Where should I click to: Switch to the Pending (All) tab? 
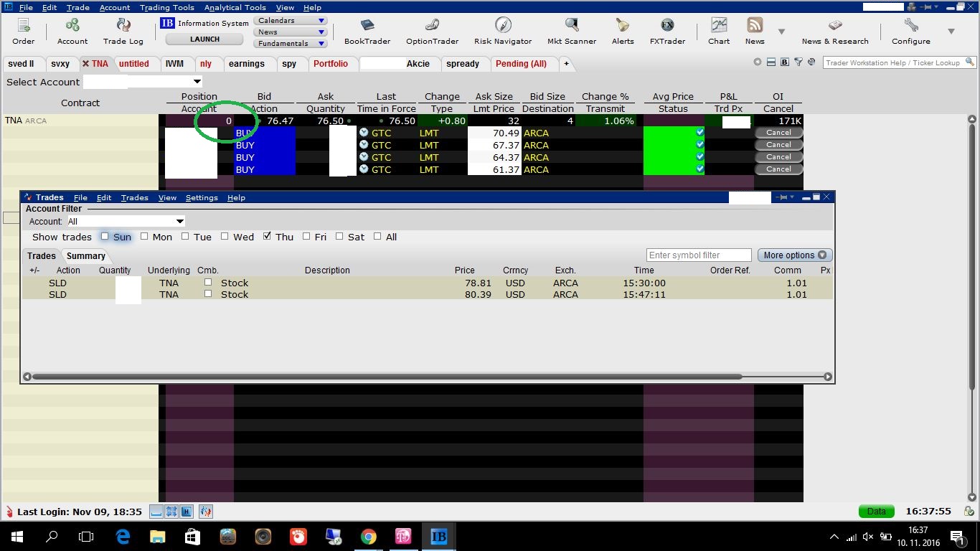[522, 64]
